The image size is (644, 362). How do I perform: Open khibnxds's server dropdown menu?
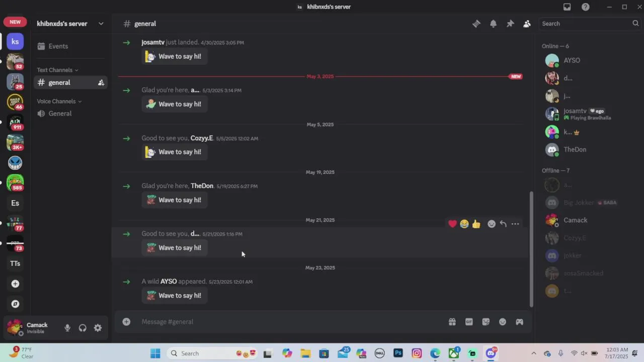[x=70, y=24]
